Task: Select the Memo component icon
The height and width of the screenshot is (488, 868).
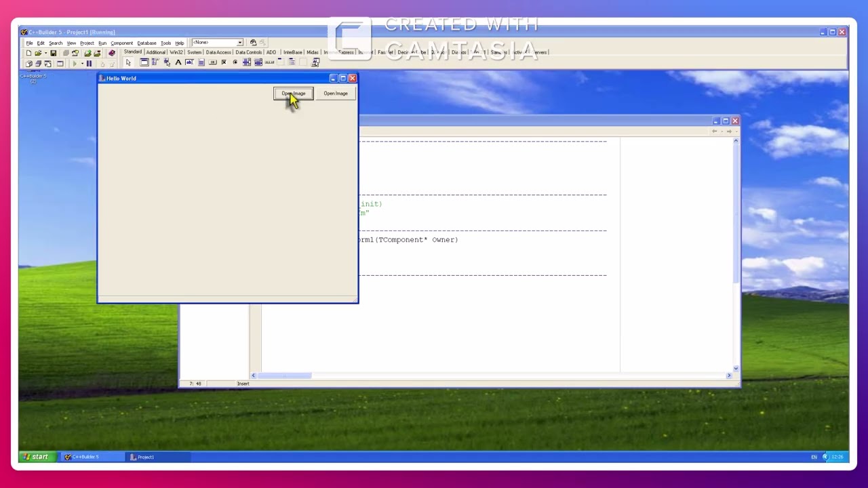Action: click(201, 62)
